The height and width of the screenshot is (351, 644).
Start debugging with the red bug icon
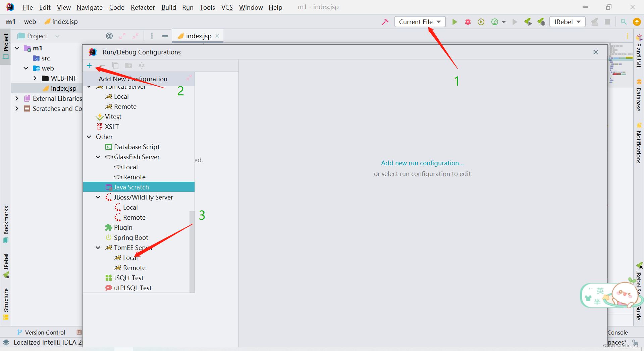click(468, 22)
